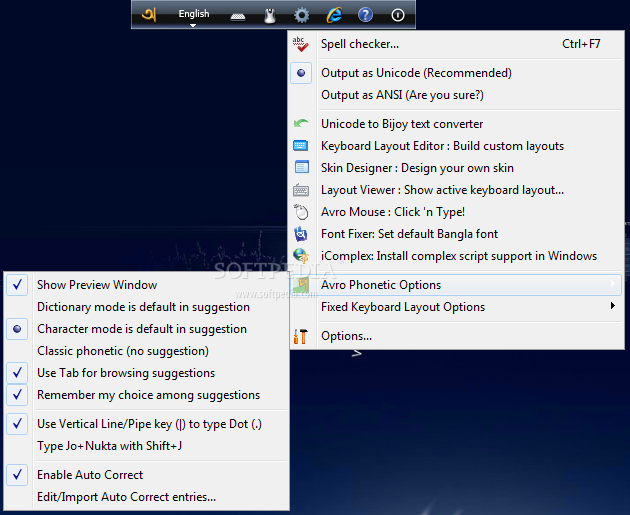The width and height of the screenshot is (630, 515).
Task: Click the Skin Designer icon
Action: coord(301,167)
